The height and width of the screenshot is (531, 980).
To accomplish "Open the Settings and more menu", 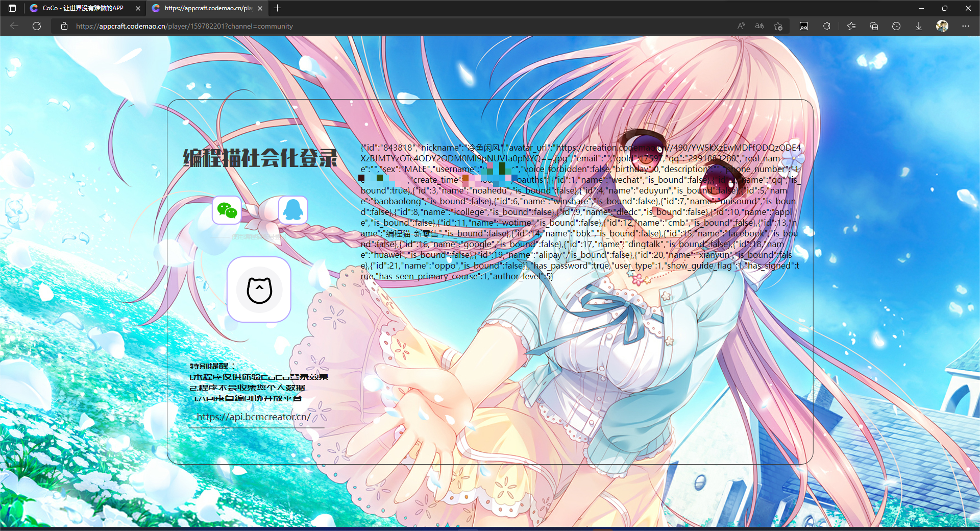I will [x=966, y=26].
